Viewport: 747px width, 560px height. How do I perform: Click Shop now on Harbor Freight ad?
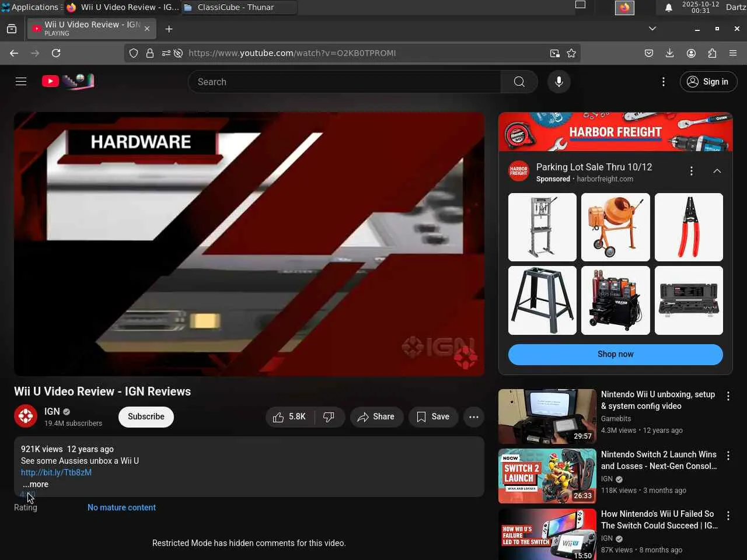[x=616, y=354]
